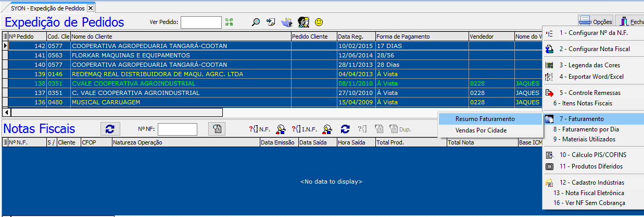
Task: Select Resumo Faturamento from submenu
Action: pyautogui.click(x=485, y=119)
